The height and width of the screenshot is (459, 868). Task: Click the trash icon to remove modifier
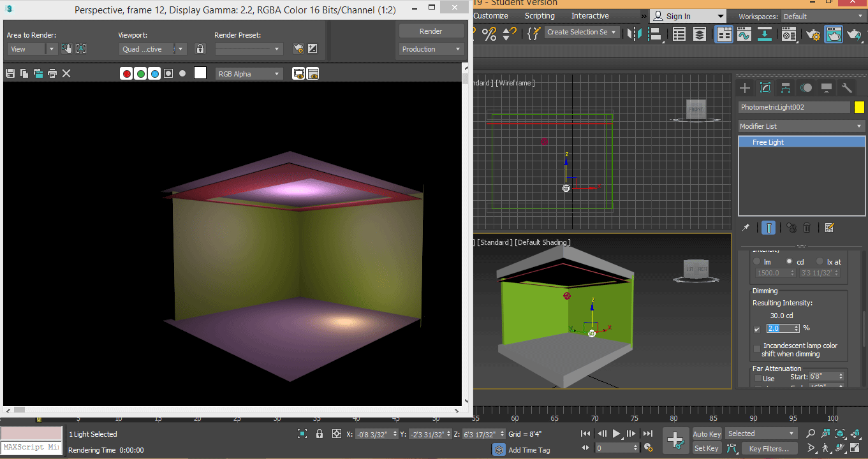807,228
